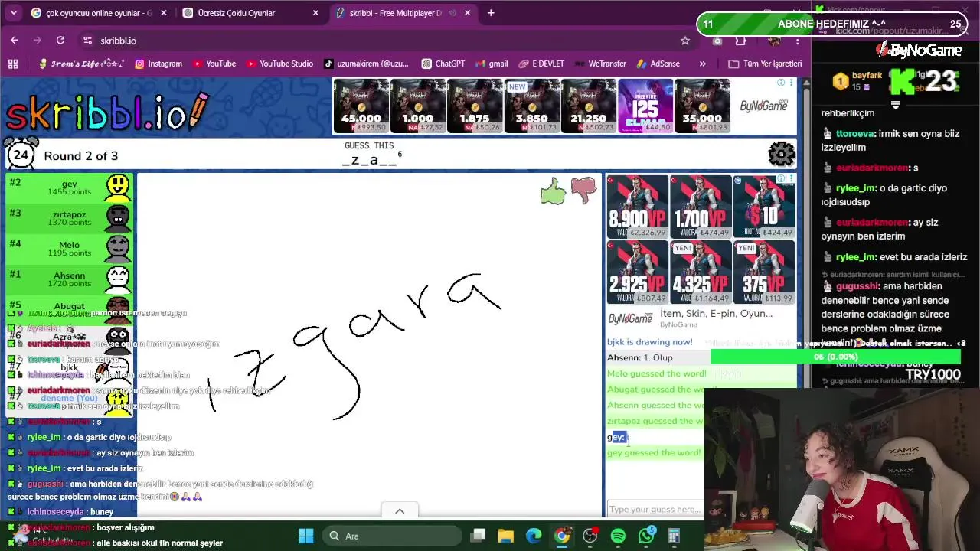Open the uzumakirem TikTok bookmark

[366, 64]
